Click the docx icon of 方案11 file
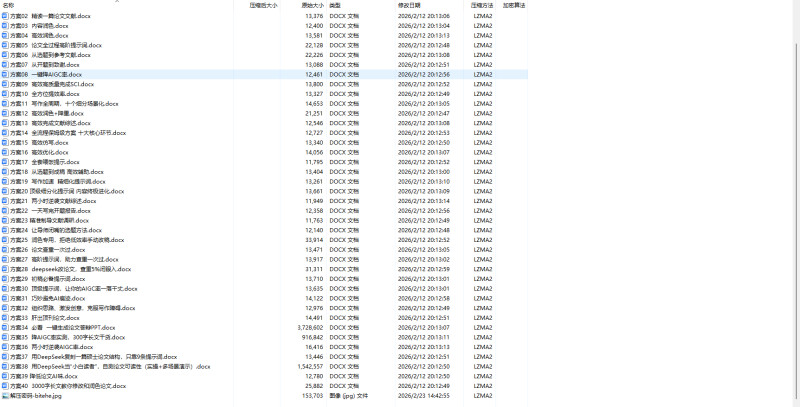Viewport: 800px width, 407px height. point(5,104)
